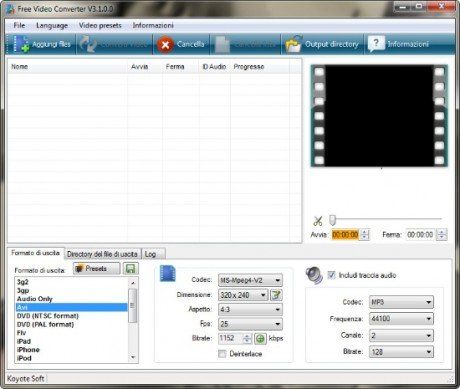Open the Video presets menu
The width and height of the screenshot is (460, 389).
[100, 25]
